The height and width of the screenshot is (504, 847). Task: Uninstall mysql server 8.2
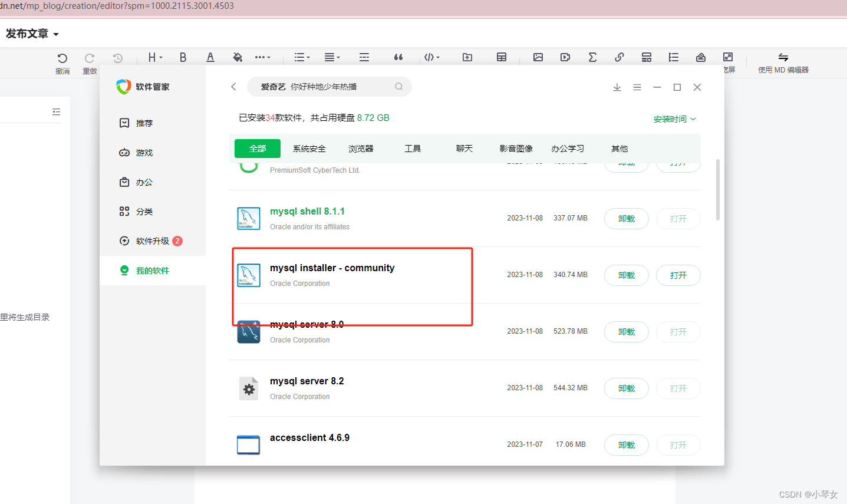pyautogui.click(x=627, y=388)
